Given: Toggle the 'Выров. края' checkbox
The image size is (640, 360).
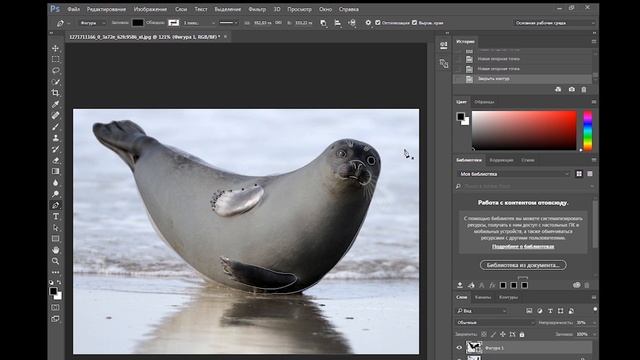Looking at the screenshot, I should coord(414,23).
